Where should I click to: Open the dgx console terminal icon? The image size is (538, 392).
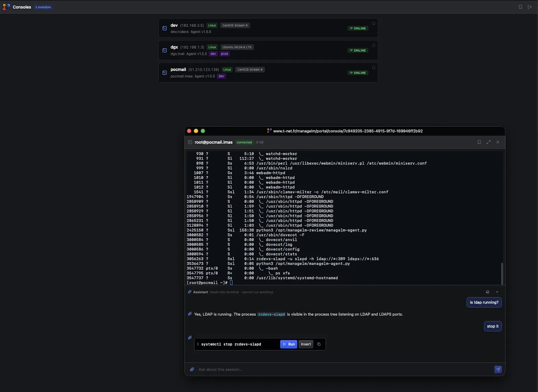[164, 50]
